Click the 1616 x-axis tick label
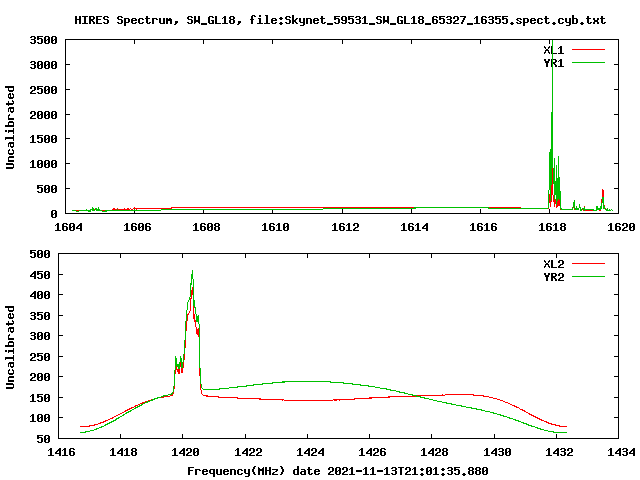 483,227
